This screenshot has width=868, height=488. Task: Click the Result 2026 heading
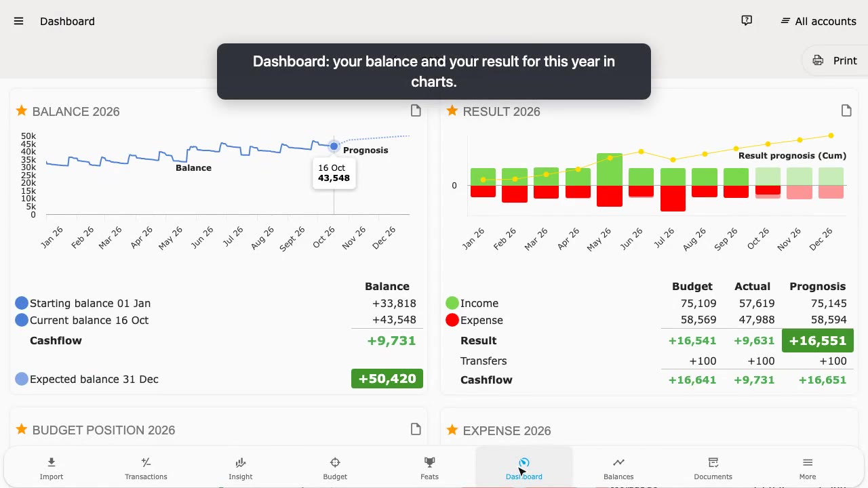coord(502,111)
